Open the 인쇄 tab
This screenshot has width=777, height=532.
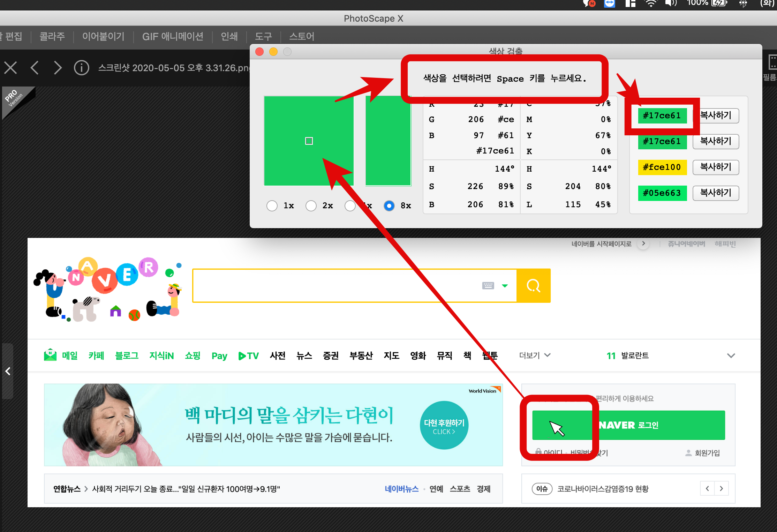pos(229,36)
